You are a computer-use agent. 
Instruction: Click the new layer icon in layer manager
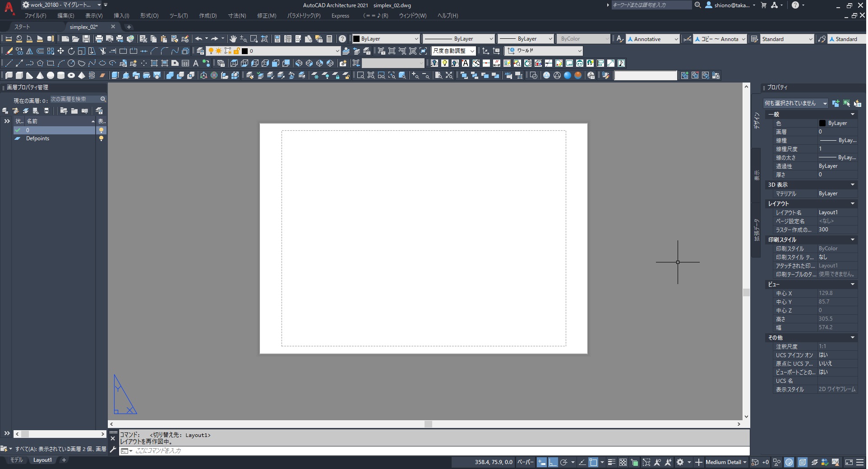tap(5, 111)
